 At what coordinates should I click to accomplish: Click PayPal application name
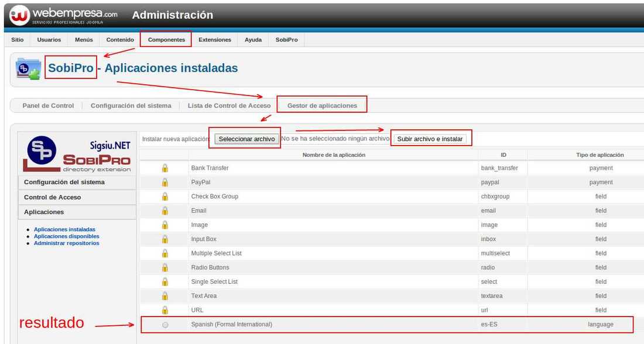(x=200, y=183)
